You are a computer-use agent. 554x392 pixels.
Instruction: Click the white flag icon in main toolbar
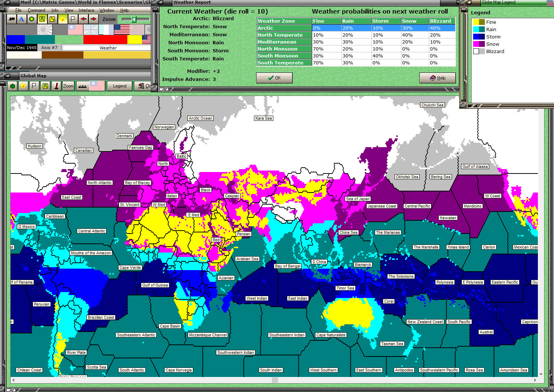73,19
